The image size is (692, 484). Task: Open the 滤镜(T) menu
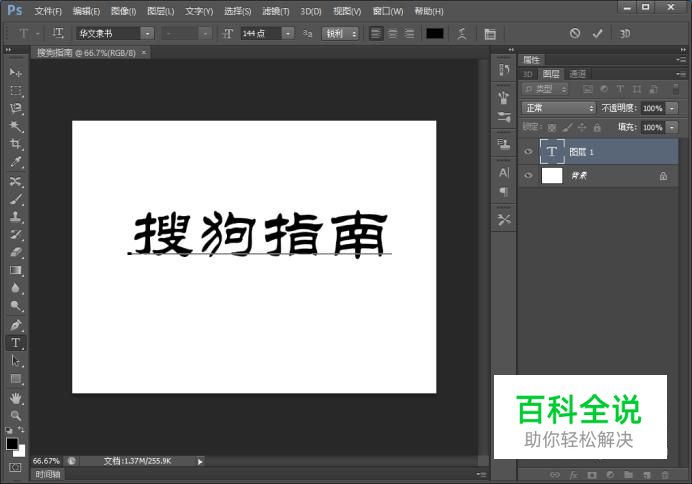pyautogui.click(x=275, y=11)
